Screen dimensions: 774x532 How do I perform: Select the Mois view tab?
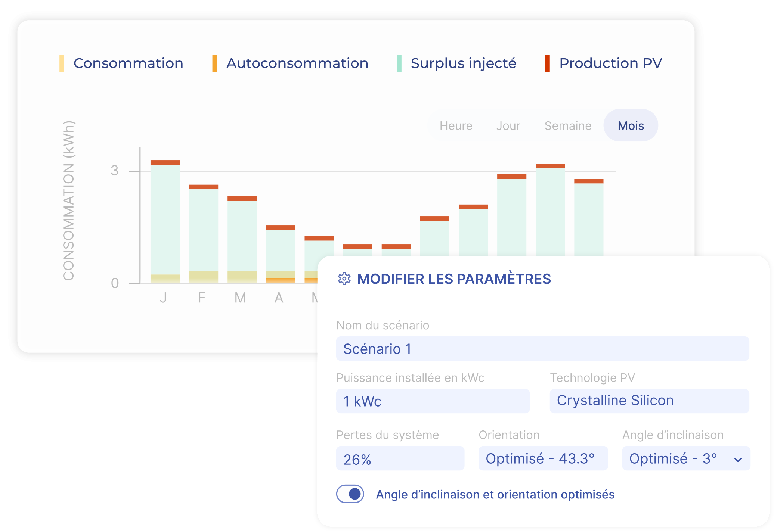[x=631, y=126]
